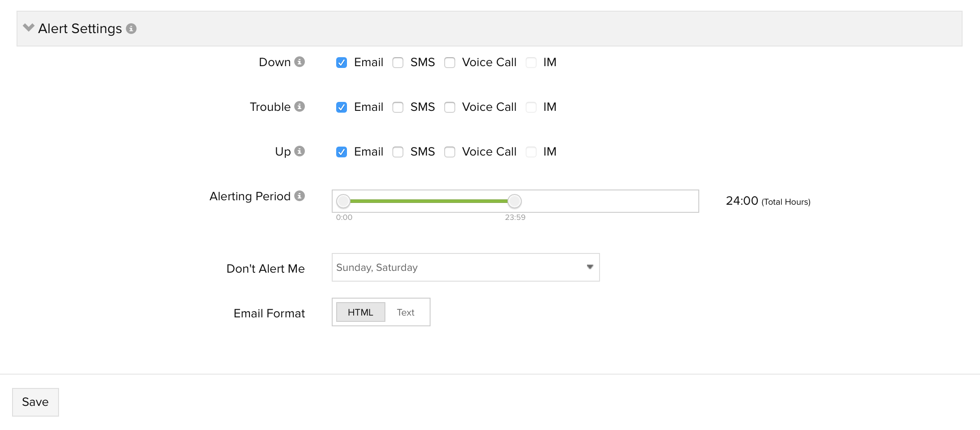Click the info icon next to Down

[300, 62]
